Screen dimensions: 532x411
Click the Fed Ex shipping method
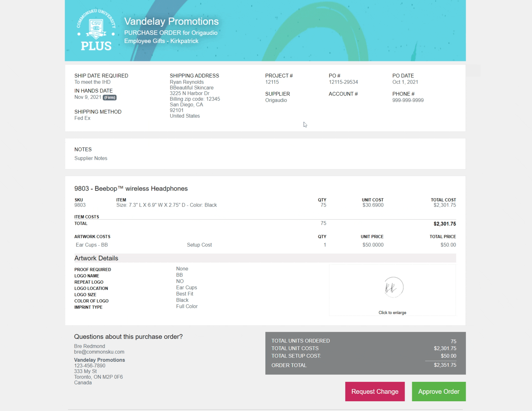82,118
